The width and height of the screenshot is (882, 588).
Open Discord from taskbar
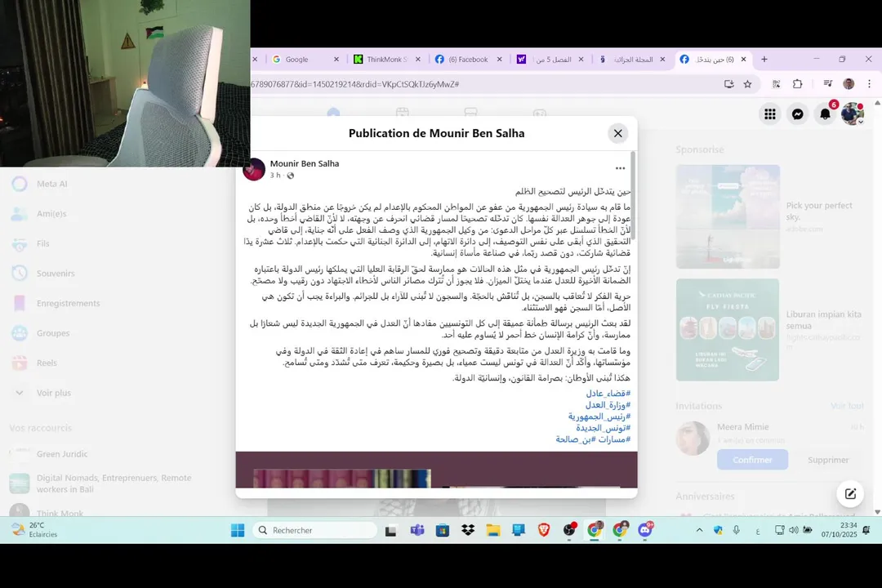tap(645, 529)
